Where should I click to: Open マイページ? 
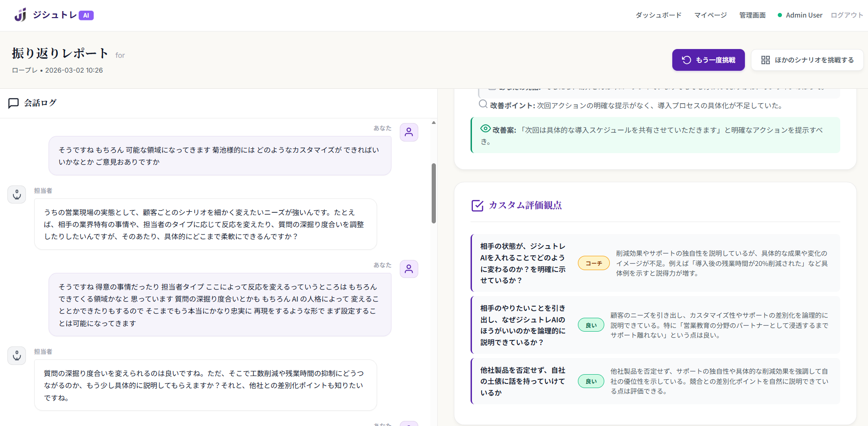pyautogui.click(x=710, y=15)
